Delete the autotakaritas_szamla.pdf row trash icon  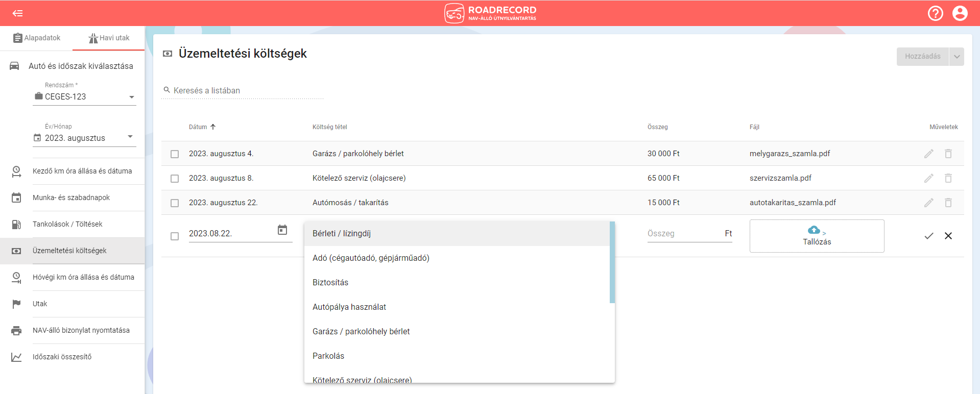(x=948, y=203)
